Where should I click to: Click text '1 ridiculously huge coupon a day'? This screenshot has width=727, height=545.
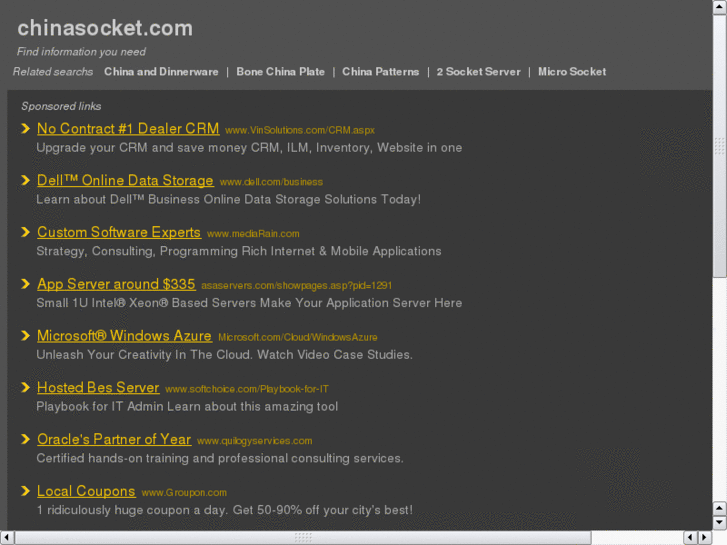[x=132, y=510]
